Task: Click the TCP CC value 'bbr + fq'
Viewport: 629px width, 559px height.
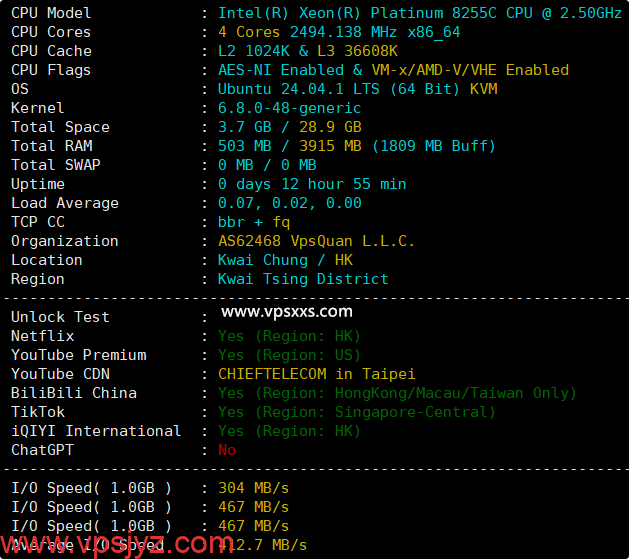Action: (254, 222)
